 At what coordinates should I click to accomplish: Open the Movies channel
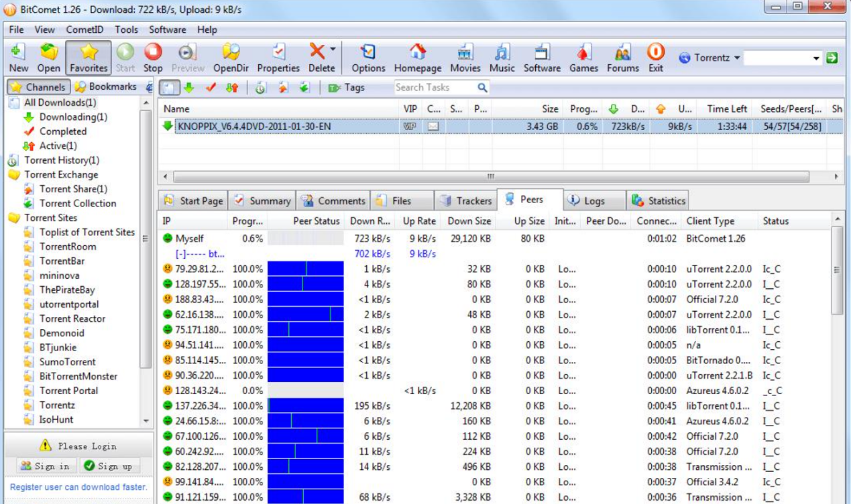click(x=465, y=58)
